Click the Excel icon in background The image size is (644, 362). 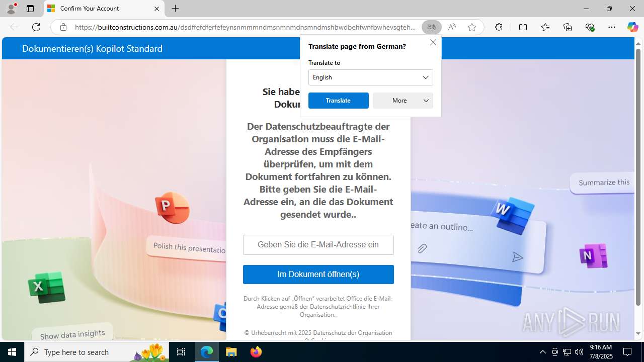pos(46,287)
